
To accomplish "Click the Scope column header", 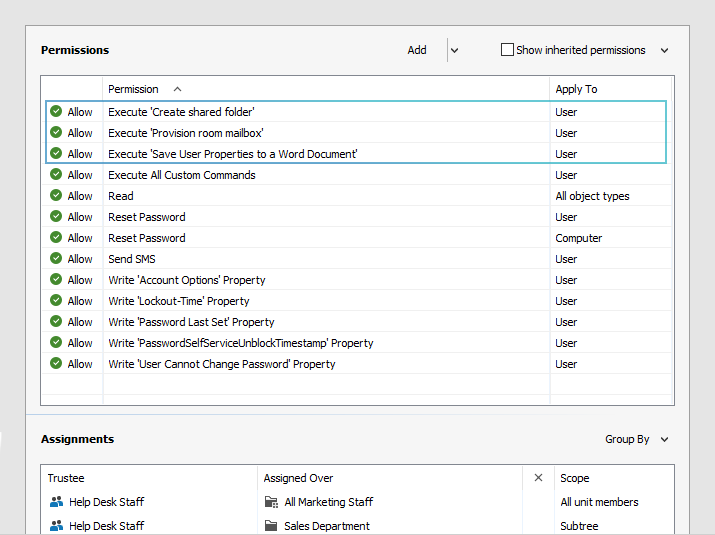I will (575, 478).
